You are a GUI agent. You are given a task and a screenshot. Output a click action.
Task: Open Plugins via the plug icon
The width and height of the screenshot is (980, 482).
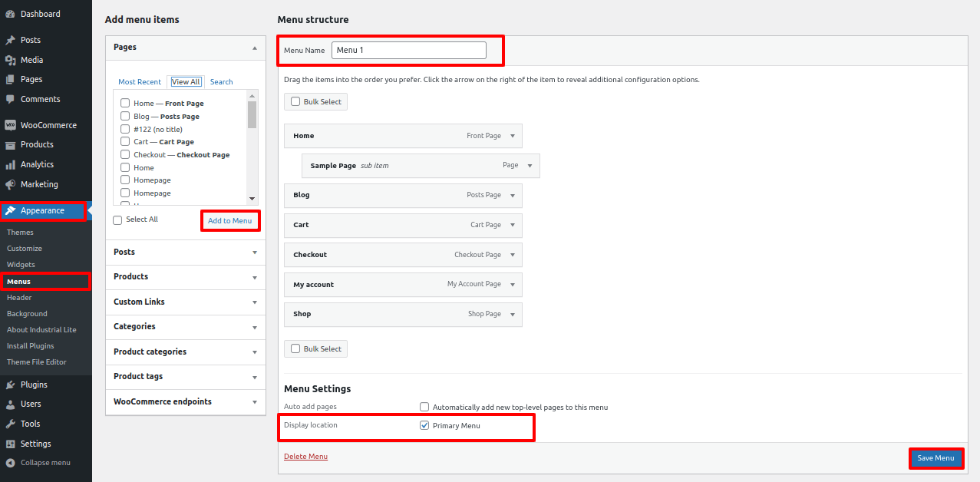click(x=10, y=385)
